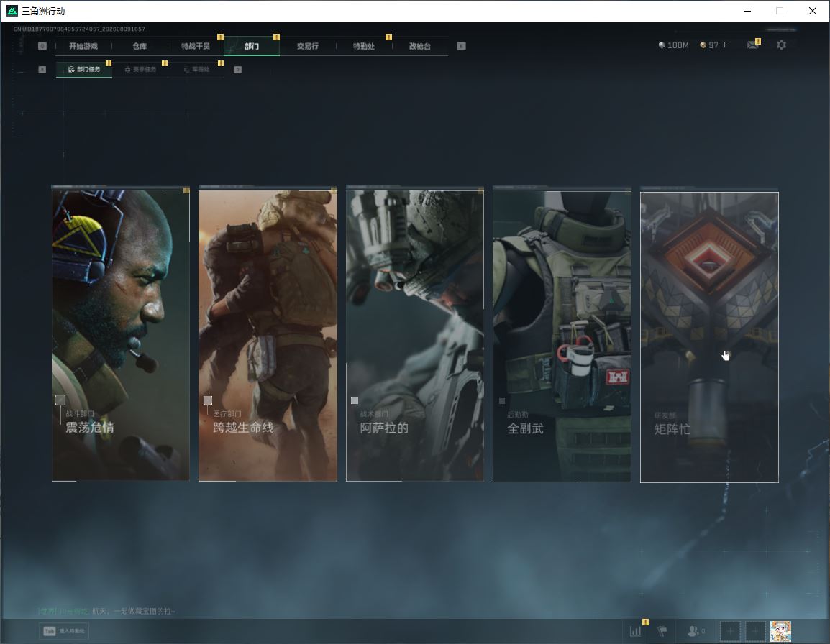830x644 pixels.
Task: Switch to the 改枪台 tab
Action: coord(420,46)
